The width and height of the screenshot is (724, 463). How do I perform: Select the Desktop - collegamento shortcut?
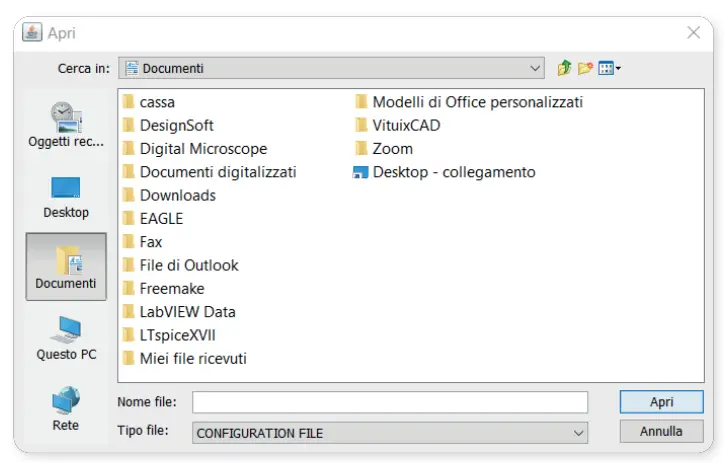pyautogui.click(x=453, y=172)
